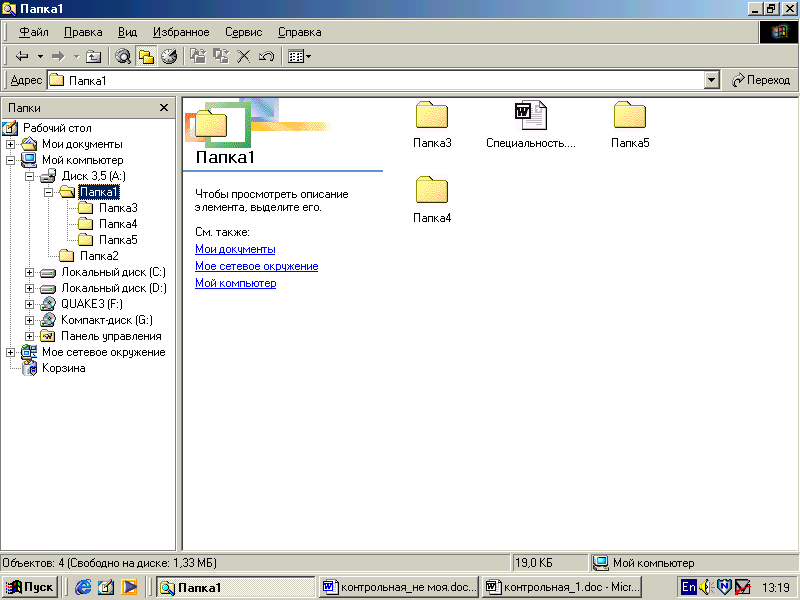
Task: Select Папка3 in the folder tree
Action: [118, 208]
